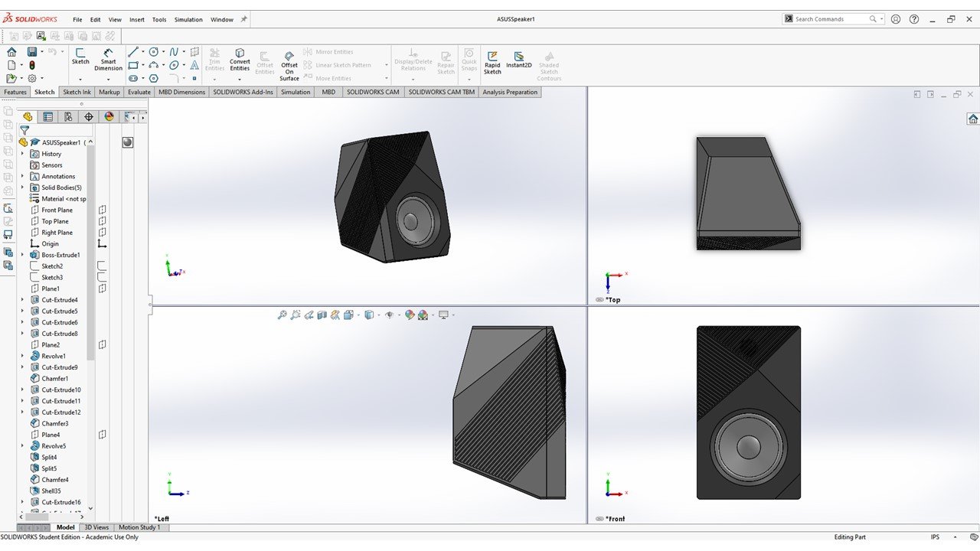This screenshot has width=980, height=551.
Task: Expand the History folder in tree
Action: [x=22, y=154]
